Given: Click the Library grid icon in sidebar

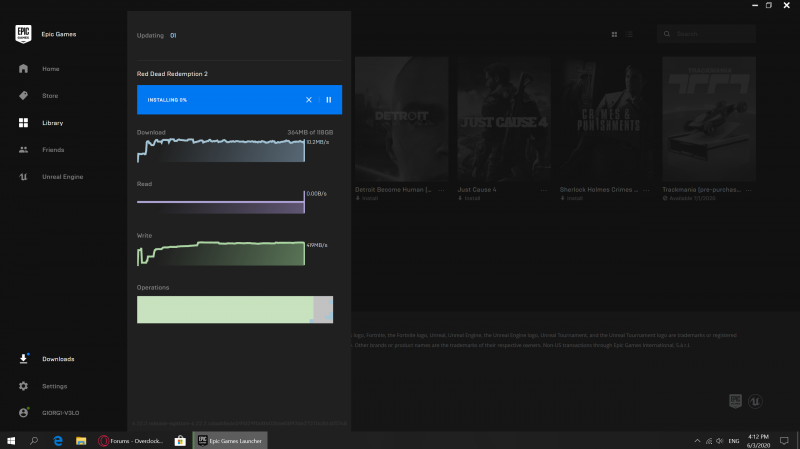Looking at the screenshot, I should (x=23, y=123).
